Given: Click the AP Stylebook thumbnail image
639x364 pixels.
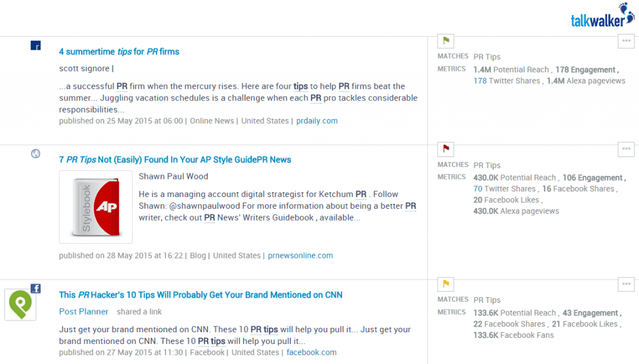Looking at the screenshot, I should pos(95,206).
